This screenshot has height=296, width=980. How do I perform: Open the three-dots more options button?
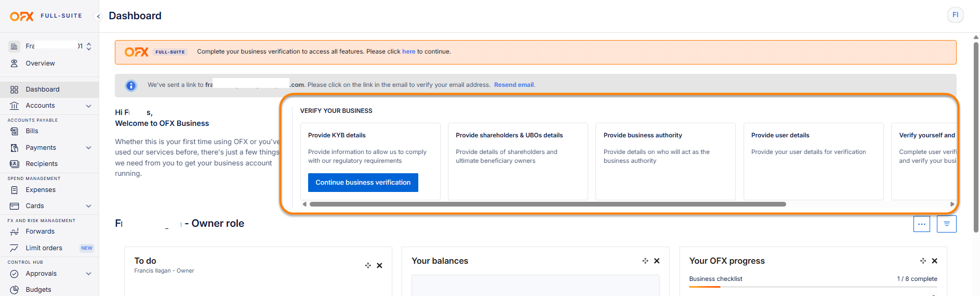[922, 224]
